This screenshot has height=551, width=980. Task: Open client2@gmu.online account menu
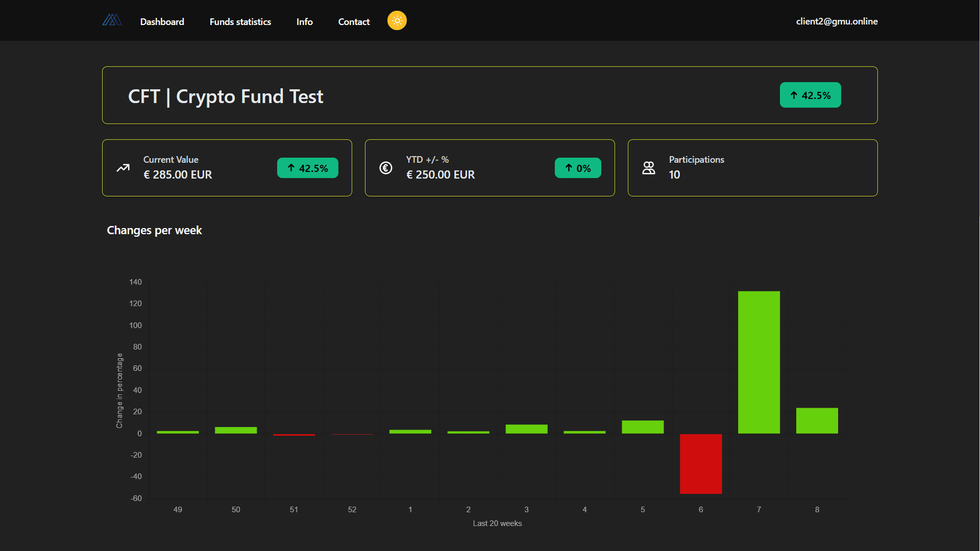(x=837, y=21)
